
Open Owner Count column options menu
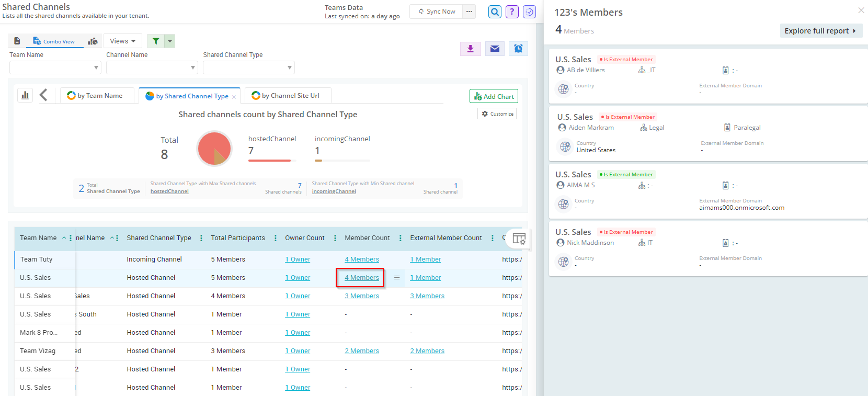click(x=335, y=238)
